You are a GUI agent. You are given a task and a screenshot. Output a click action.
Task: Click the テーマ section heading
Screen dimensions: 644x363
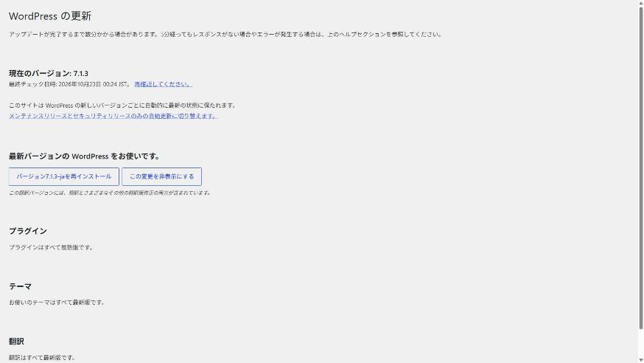(x=20, y=286)
